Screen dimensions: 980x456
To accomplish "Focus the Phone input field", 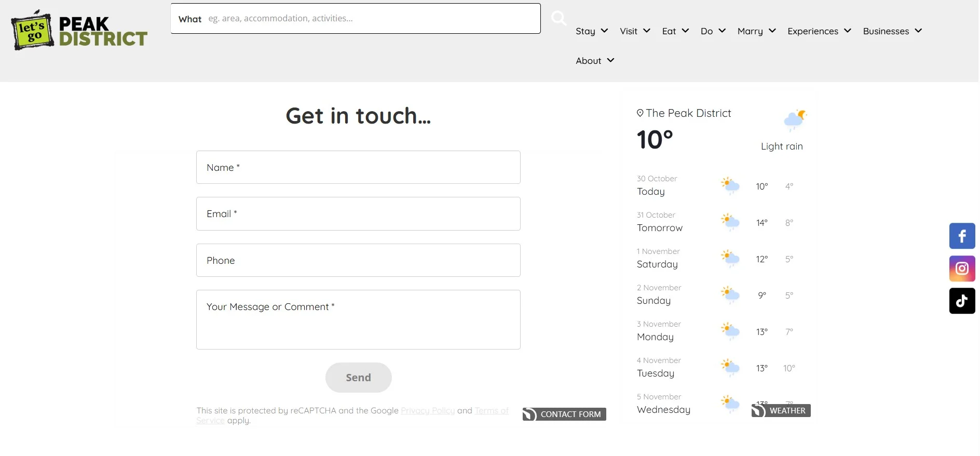I will point(358,260).
